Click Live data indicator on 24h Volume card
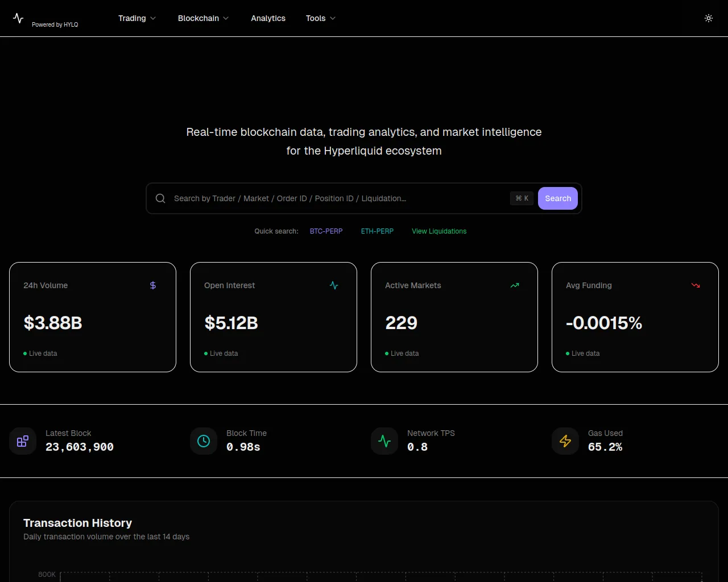Screen dimensions: 728x582 [40, 354]
